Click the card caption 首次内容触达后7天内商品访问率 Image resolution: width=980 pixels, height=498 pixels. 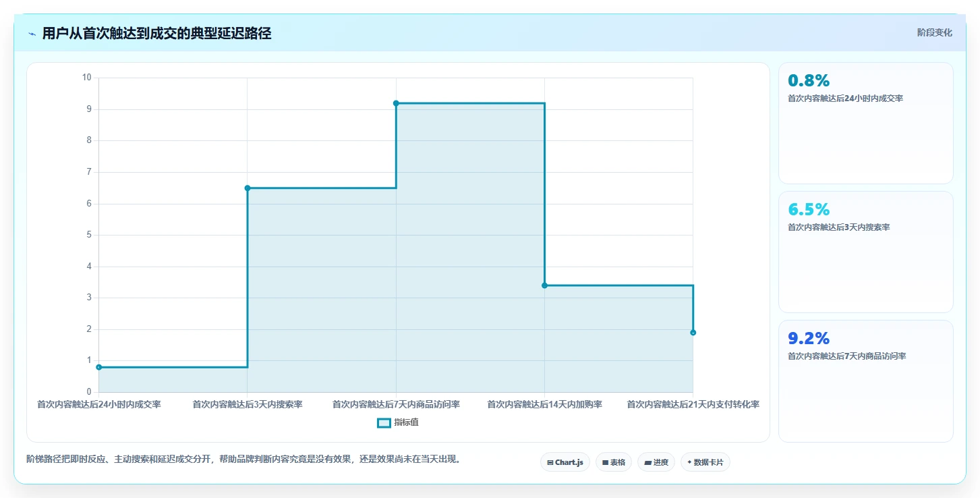tap(846, 356)
